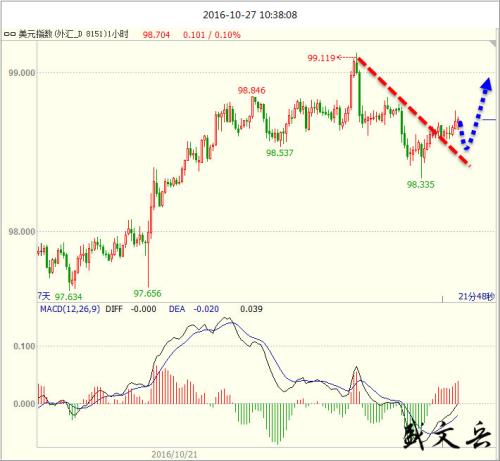Click the 97.634 low price label
Image resolution: width=500 pixels, height=461 pixels.
[68, 297]
